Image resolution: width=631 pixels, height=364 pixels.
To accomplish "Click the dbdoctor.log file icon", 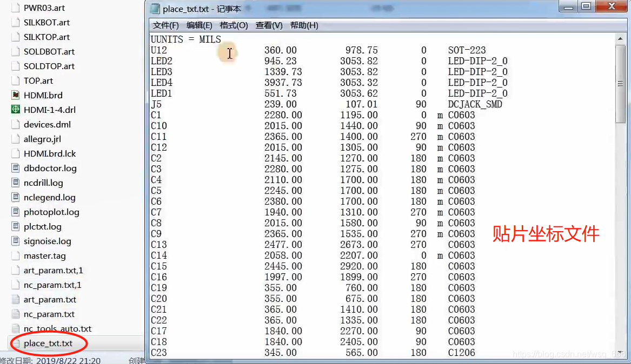I will click(x=15, y=168).
